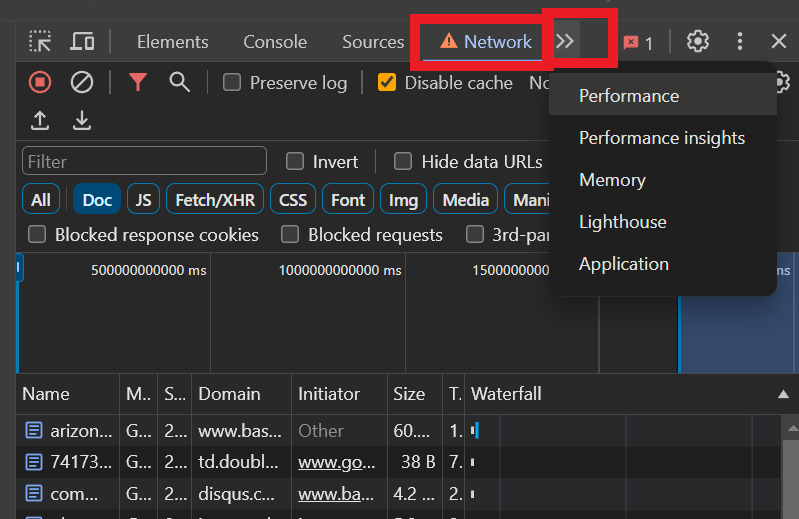The image size is (799, 519).
Task: Choose Lighthouse from the overflow menu
Action: (623, 222)
